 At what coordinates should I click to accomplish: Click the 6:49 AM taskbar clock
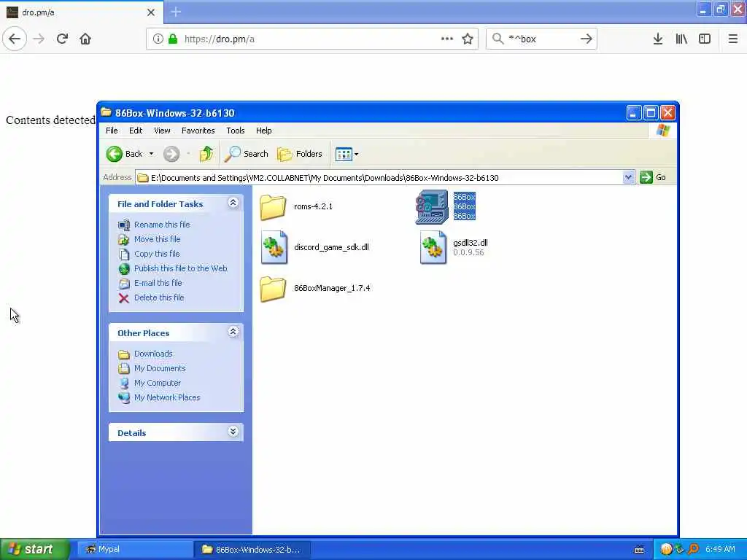pos(720,549)
